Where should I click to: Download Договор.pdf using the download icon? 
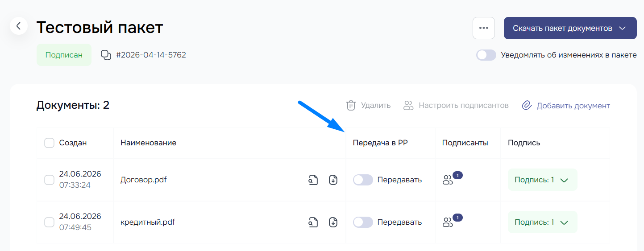[x=333, y=180]
